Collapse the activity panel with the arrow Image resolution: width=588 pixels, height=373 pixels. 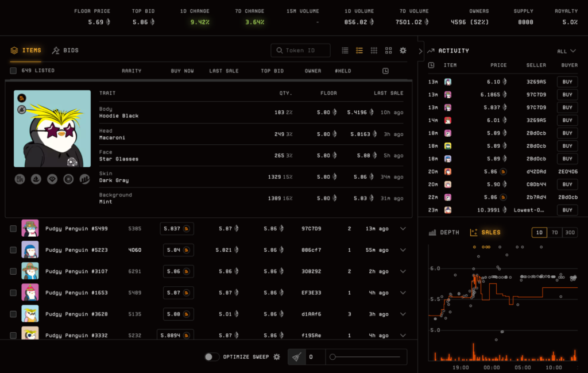coord(420,51)
